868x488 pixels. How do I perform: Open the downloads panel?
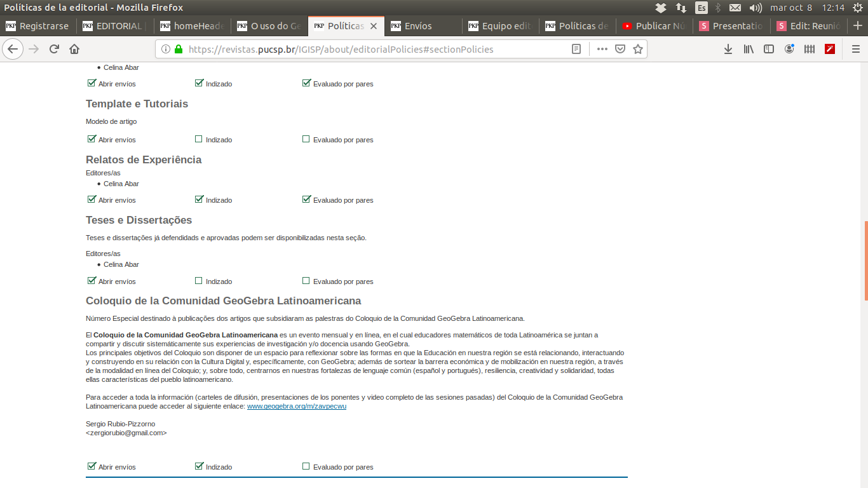(728, 49)
